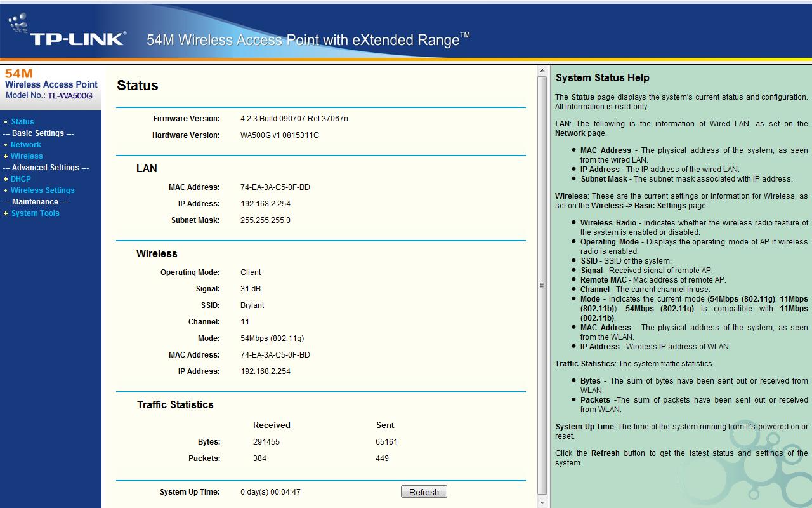Click the bullet icon next to Status
Image resolution: width=812 pixels, height=508 pixels.
tap(6, 121)
